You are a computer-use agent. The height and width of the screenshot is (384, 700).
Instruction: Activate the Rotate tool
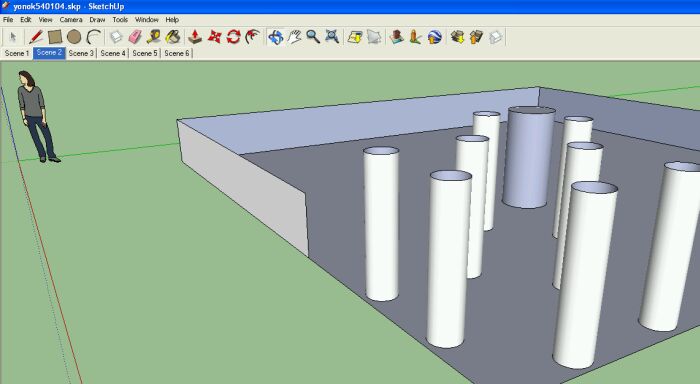tap(233, 37)
